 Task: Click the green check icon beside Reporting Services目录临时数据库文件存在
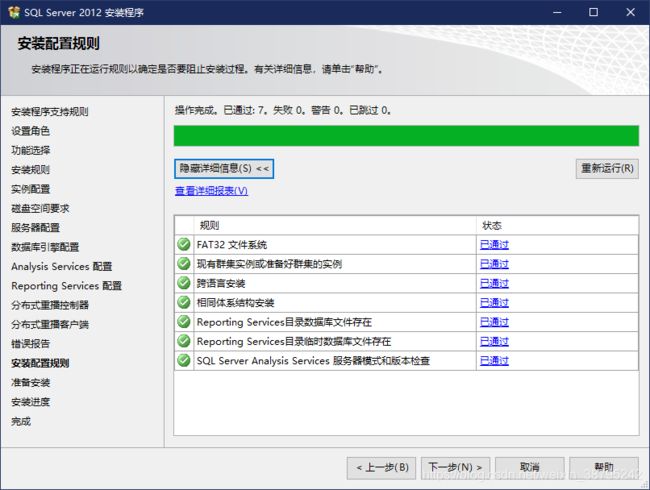point(184,341)
